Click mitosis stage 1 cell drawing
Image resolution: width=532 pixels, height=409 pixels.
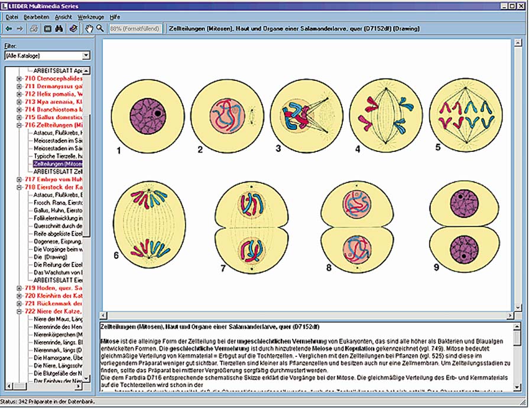(x=148, y=116)
